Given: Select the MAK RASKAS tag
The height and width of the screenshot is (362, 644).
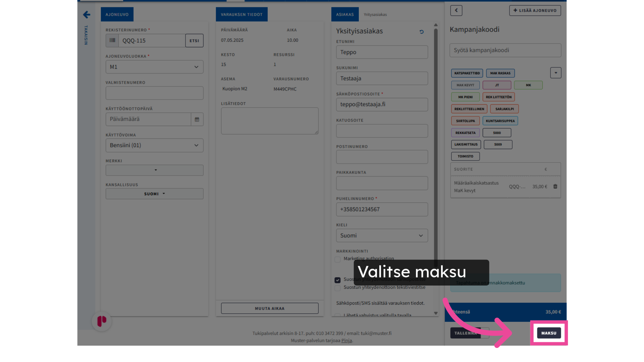Looking at the screenshot, I should pyautogui.click(x=500, y=73).
